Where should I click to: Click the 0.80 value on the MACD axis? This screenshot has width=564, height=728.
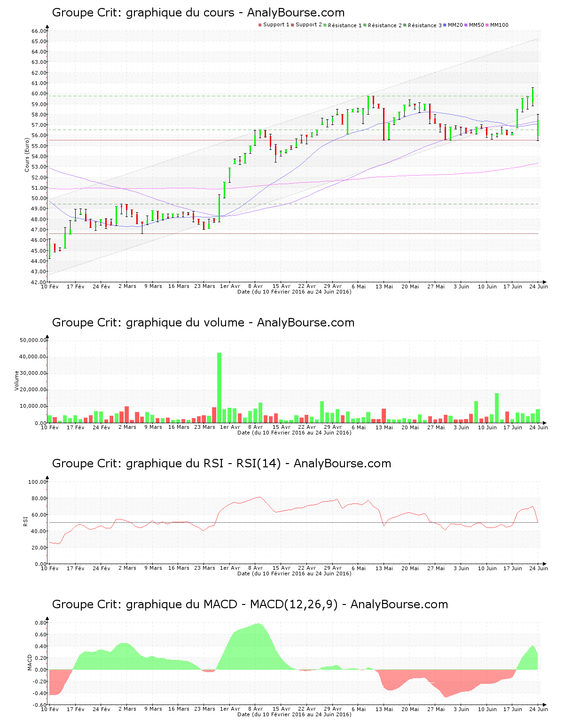tap(40, 623)
